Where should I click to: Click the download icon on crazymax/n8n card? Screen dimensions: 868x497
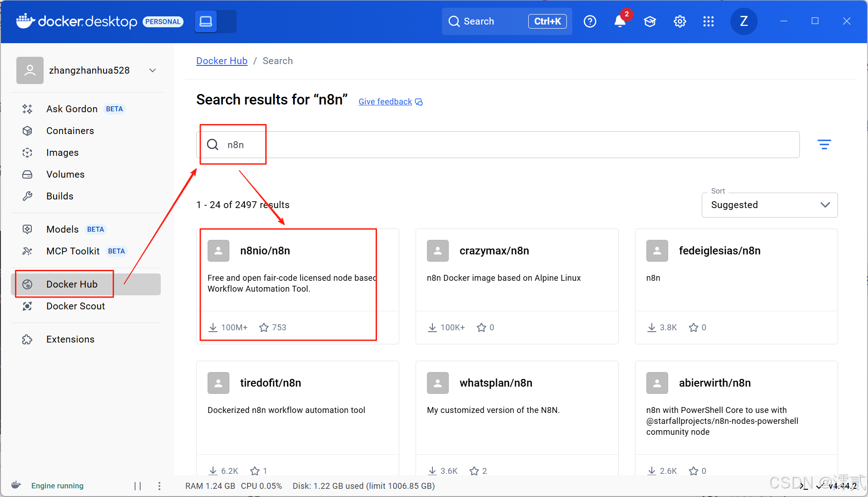coord(432,328)
